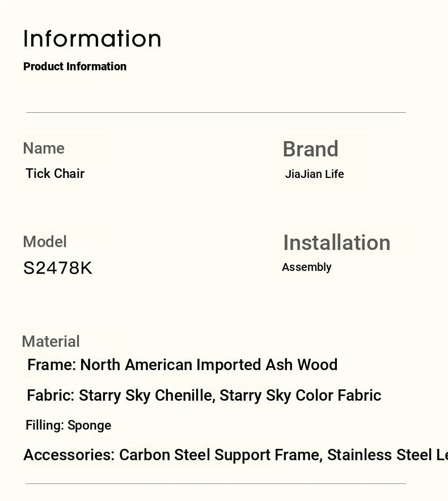Select the Frame North American Ash Wood line

click(x=182, y=364)
